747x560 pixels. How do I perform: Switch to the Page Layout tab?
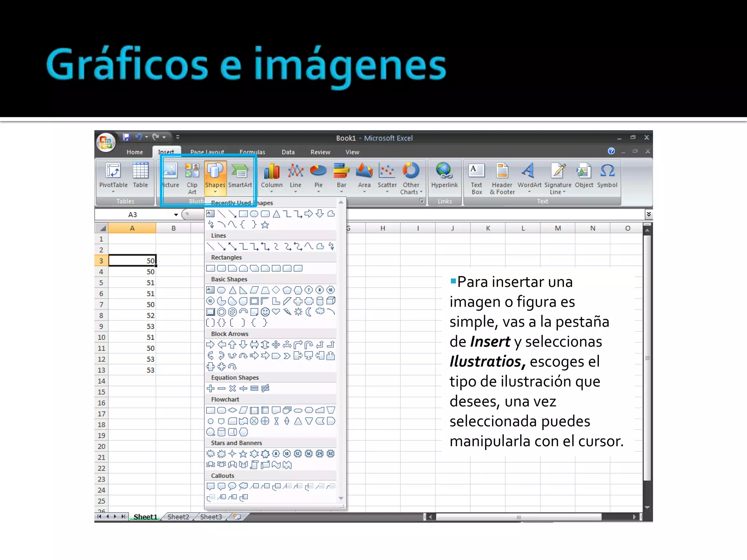[207, 152]
